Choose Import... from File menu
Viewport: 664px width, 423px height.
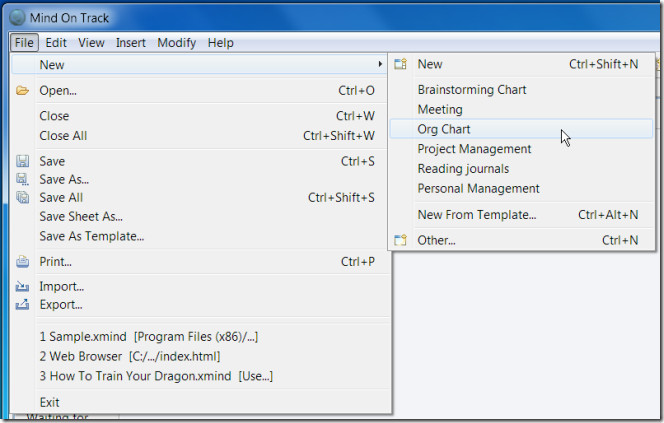click(201, 287)
